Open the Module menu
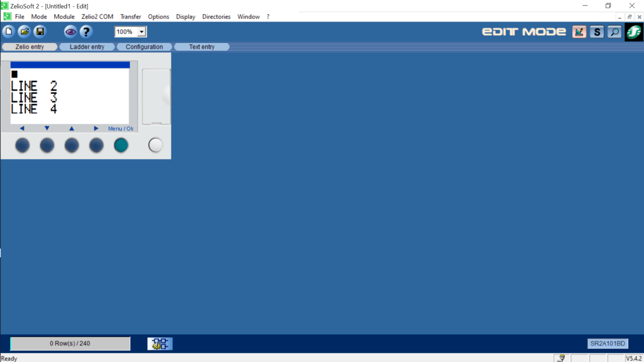Image resolution: width=644 pixels, height=362 pixels. click(64, 17)
